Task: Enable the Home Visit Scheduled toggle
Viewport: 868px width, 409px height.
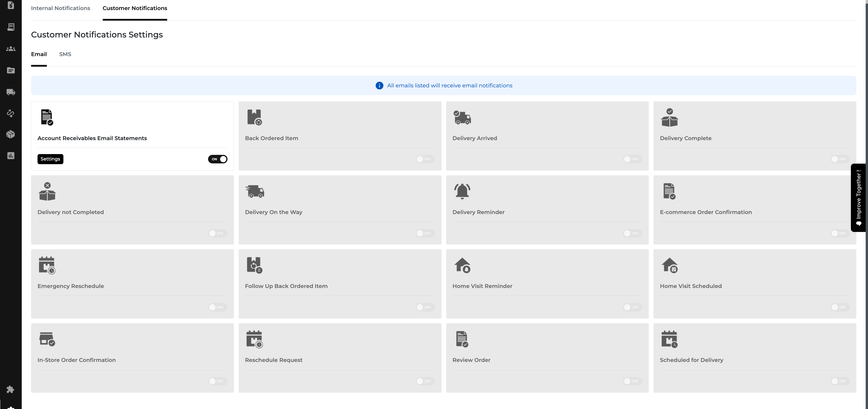Action: [840, 307]
